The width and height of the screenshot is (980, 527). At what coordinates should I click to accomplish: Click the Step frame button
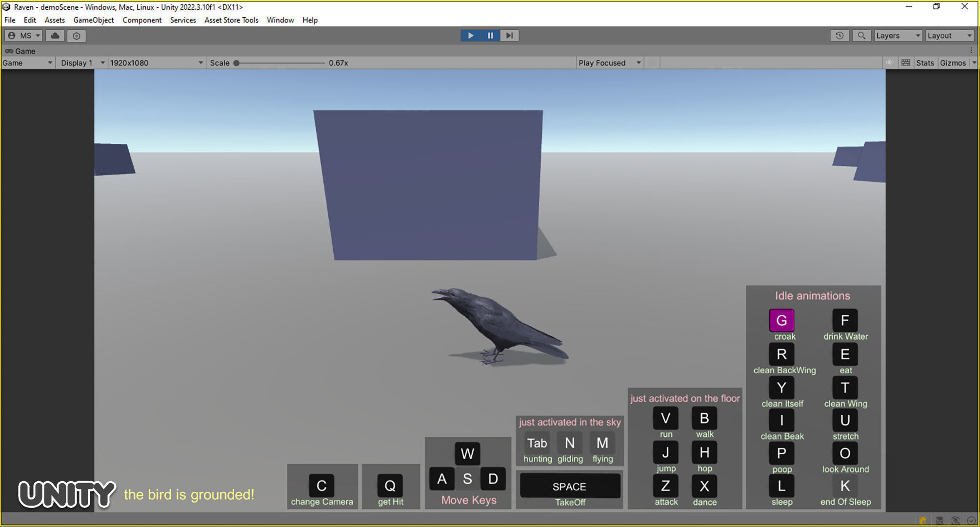(x=509, y=36)
